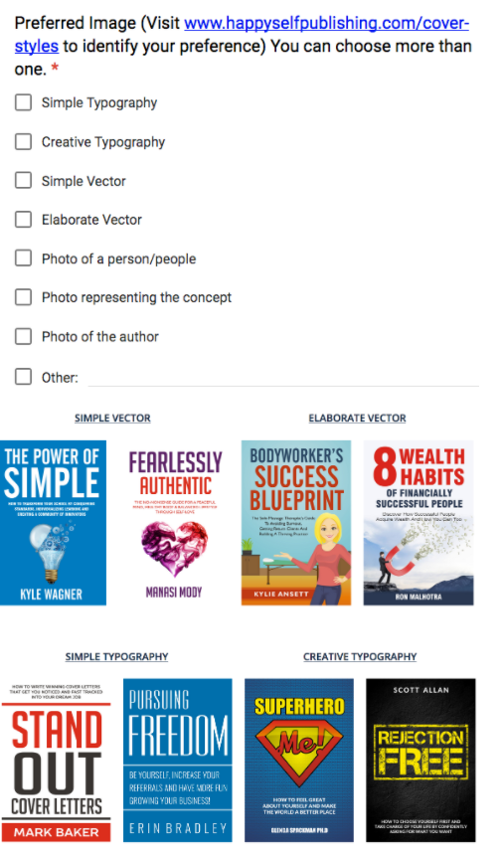504x855 pixels.
Task: Toggle the Other checkbox
Action: [x=24, y=377]
